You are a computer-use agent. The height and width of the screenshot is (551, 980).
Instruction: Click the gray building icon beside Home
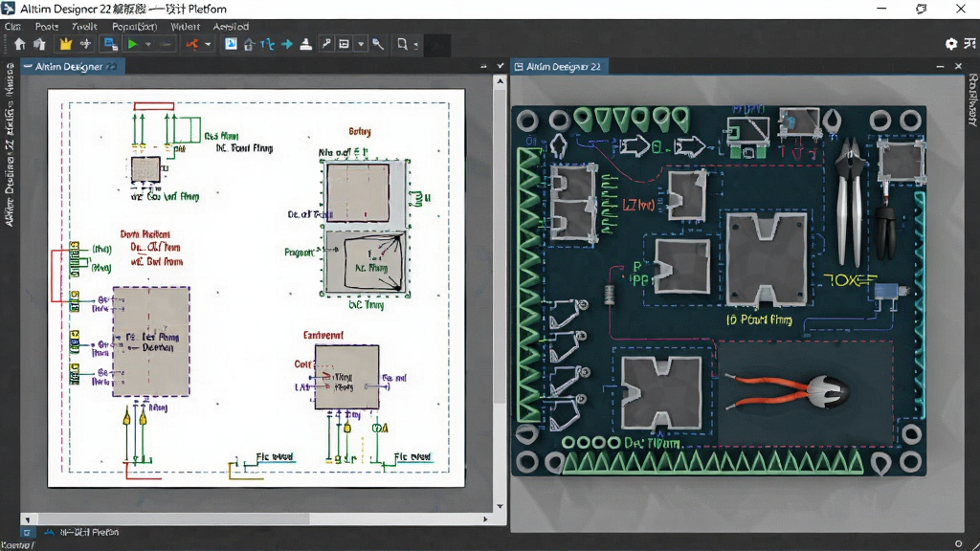(40, 44)
